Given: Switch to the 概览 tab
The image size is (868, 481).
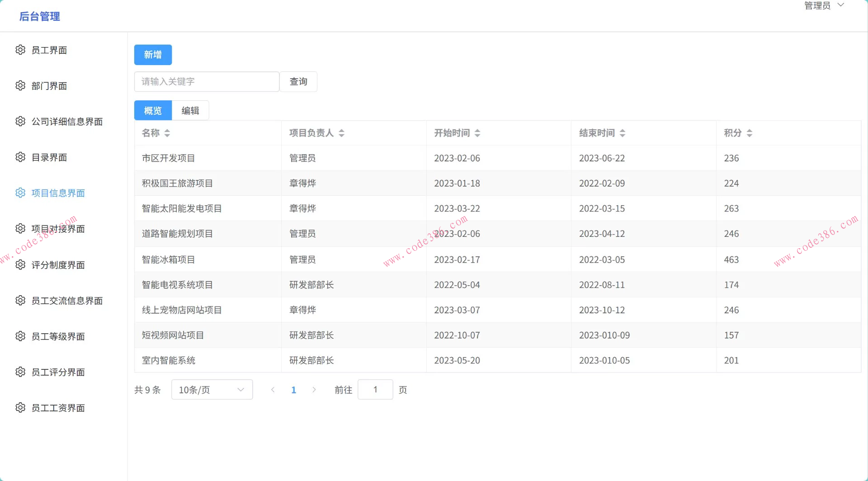Looking at the screenshot, I should (x=152, y=110).
